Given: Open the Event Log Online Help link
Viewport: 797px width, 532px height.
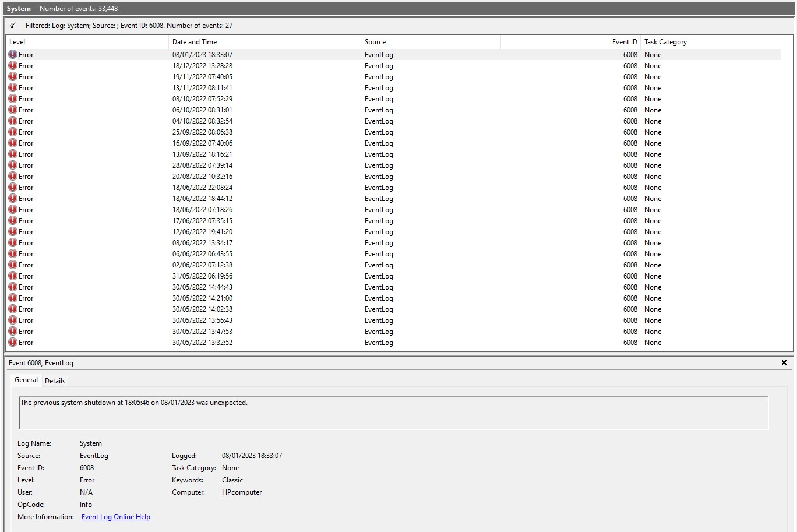Looking at the screenshot, I should tap(115, 517).
